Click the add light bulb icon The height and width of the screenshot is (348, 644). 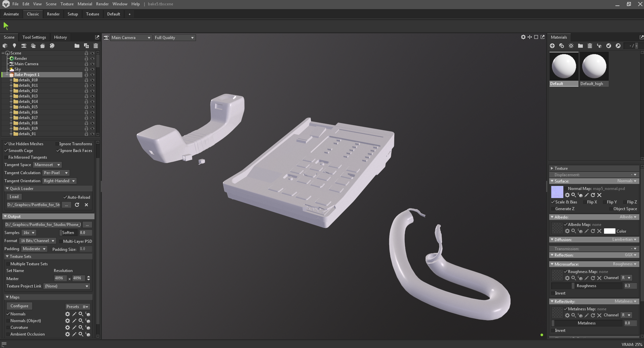point(14,46)
